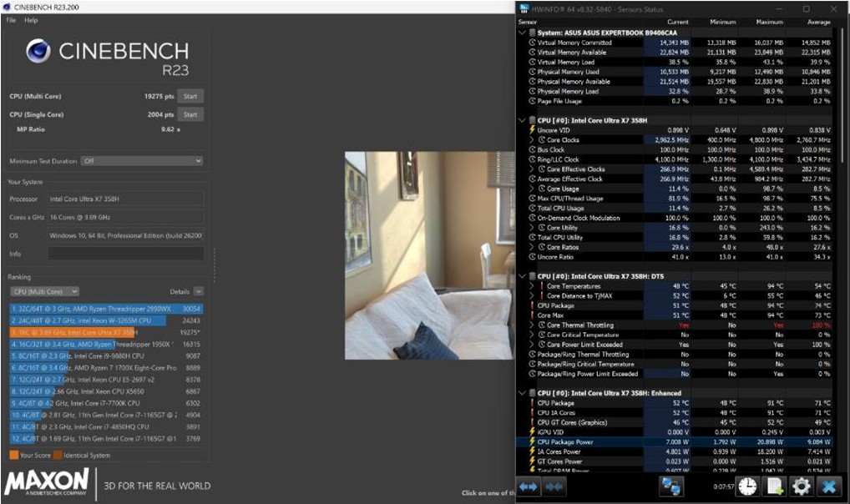850x504 pixels.
Task: Collapse the CPU Enhanced sensor group
Action: point(523,393)
